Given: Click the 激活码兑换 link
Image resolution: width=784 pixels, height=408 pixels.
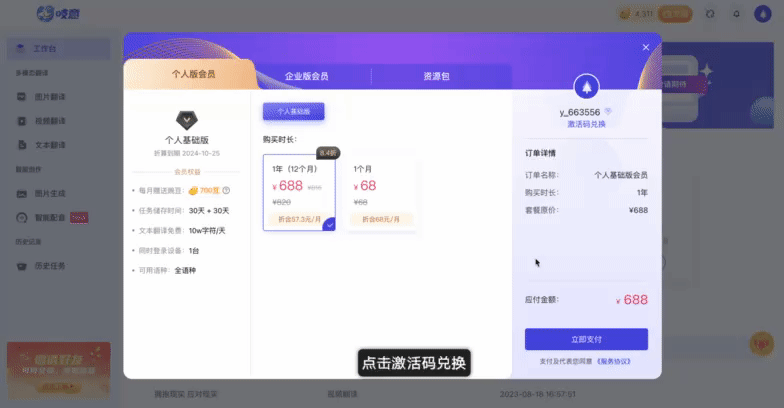Looking at the screenshot, I should (586, 124).
